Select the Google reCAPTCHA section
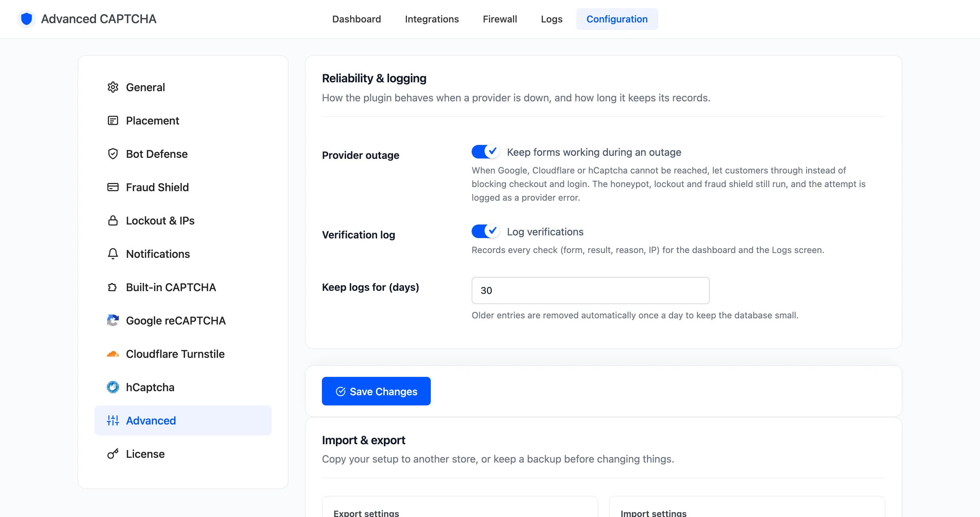This screenshot has width=980, height=517. coord(183,320)
